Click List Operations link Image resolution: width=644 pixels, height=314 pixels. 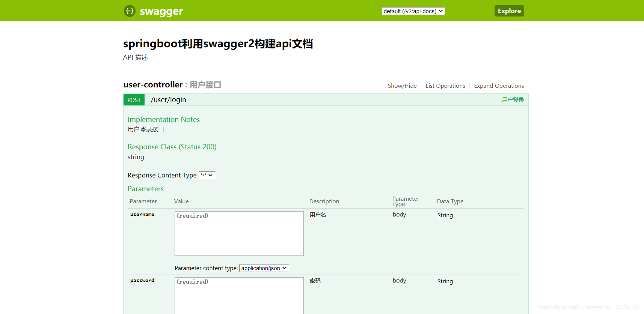coord(445,86)
